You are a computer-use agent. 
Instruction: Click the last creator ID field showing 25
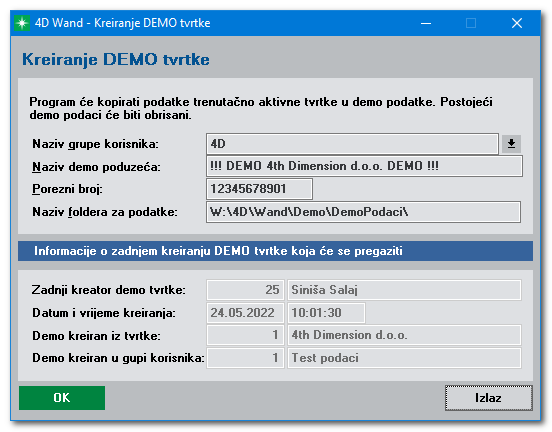click(x=245, y=290)
